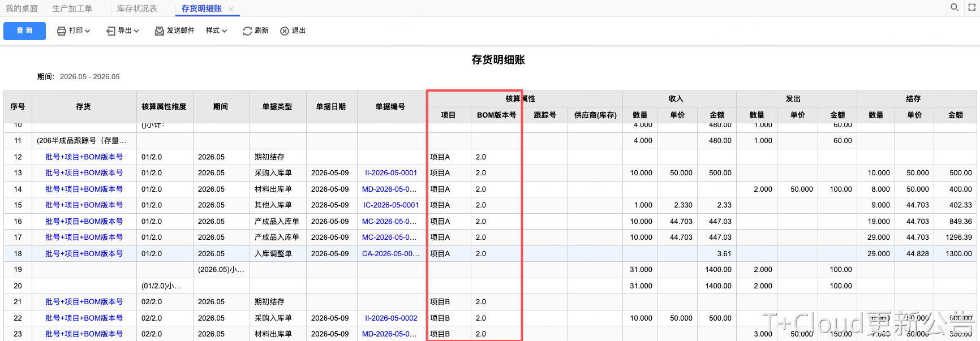Click the 单据日期 column header
The height and width of the screenshot is (341, 980).
click(331, 107)
